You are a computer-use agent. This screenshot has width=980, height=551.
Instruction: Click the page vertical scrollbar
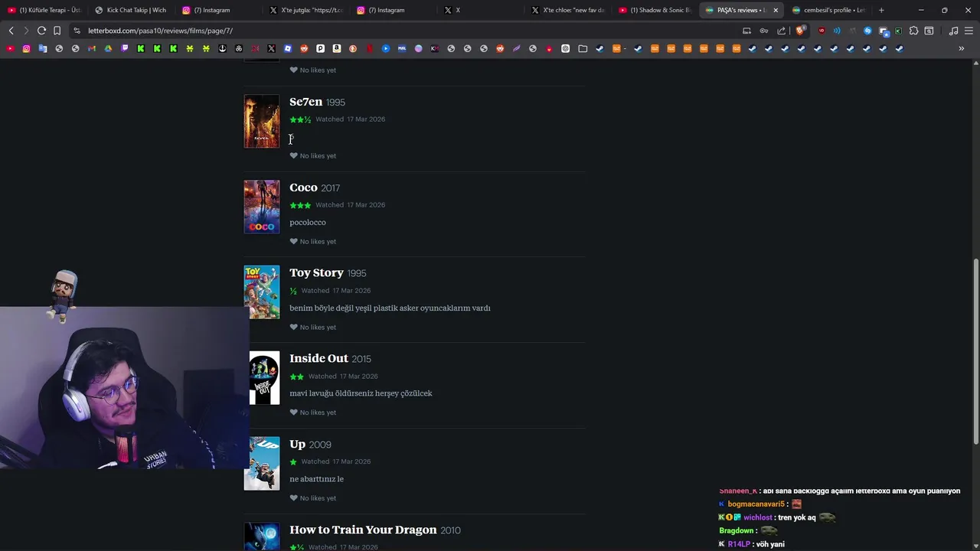(975, 351)
